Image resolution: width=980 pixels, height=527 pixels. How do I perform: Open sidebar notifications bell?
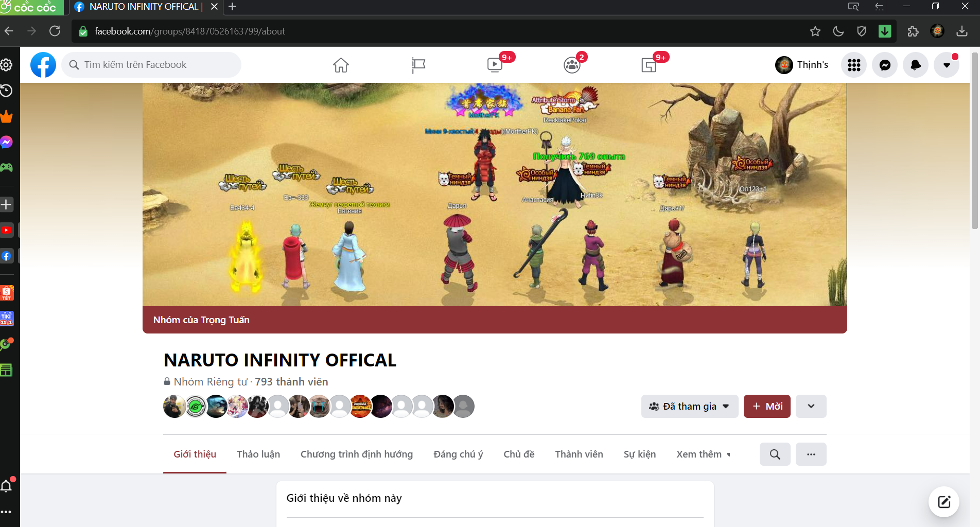(6, 485)
